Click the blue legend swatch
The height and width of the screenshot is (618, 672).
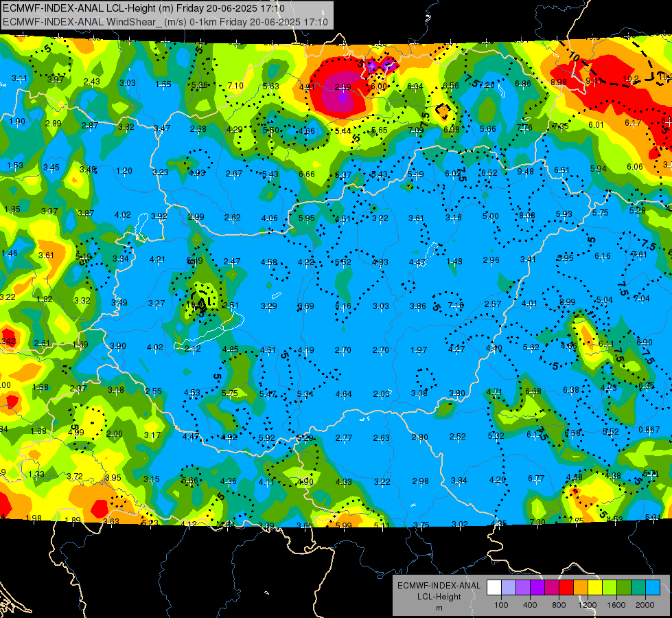coord(652,588)
